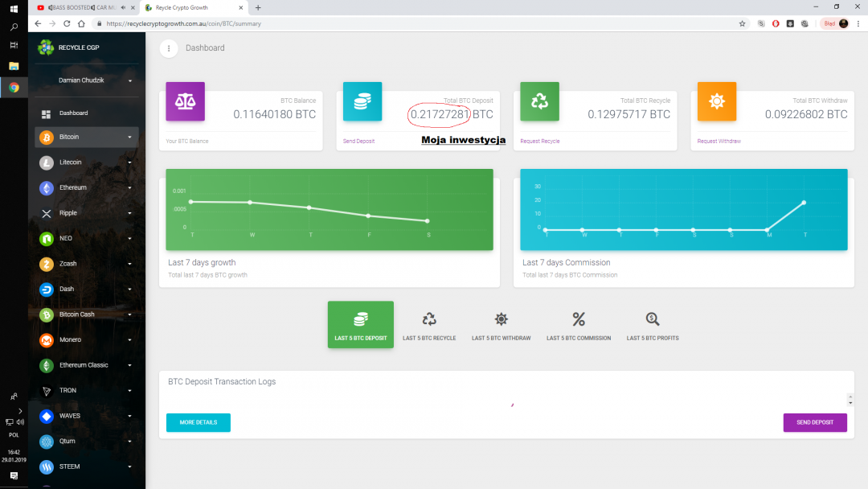Open Last 5 BTC Profits tab
868x489 pixels.
653,326
